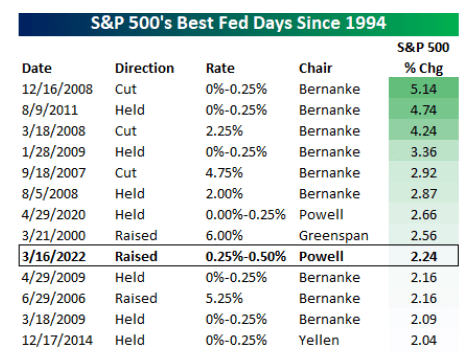Click the 2.04 percent change cell
The height and width of the screenshot is (360, 469).
click(x=424, y=340)
